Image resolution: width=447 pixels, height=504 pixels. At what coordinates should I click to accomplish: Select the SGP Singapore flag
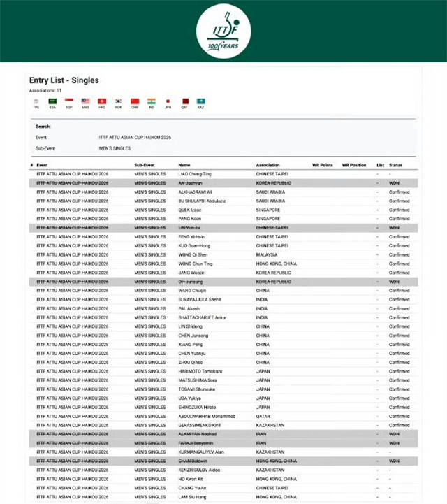coord(69,101)
